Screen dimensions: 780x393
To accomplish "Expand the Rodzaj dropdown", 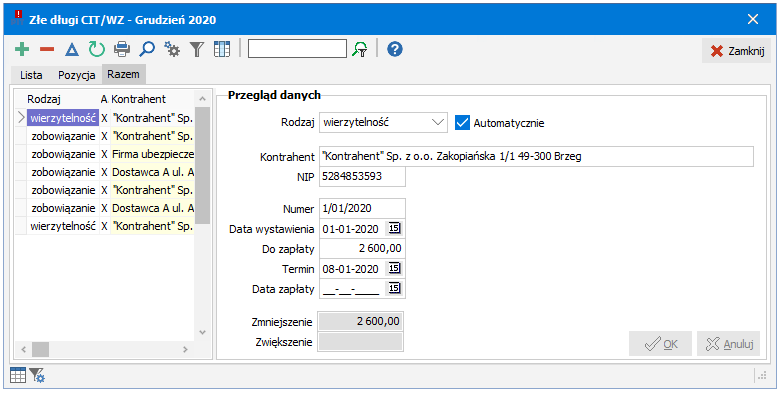I will 438,122.
